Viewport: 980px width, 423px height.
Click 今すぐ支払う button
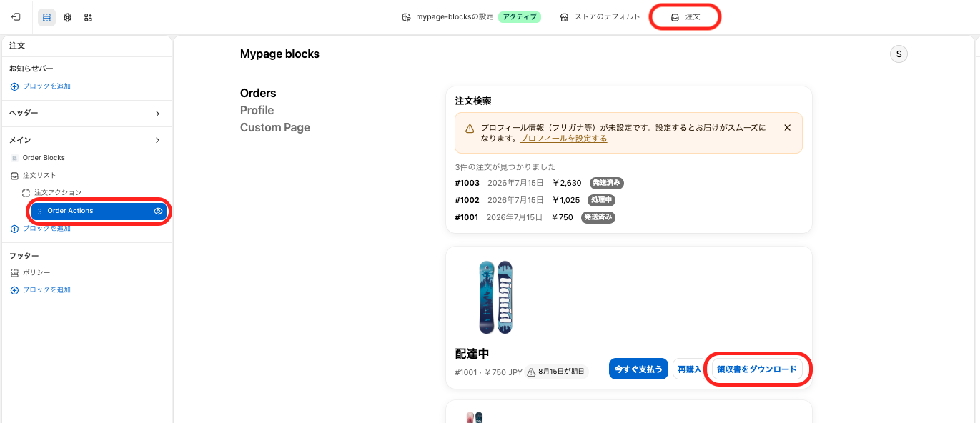(638, 369)
